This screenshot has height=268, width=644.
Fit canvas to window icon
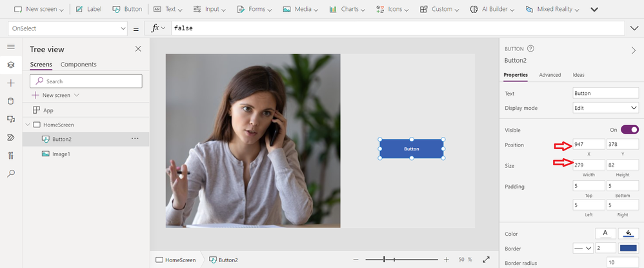487,260
